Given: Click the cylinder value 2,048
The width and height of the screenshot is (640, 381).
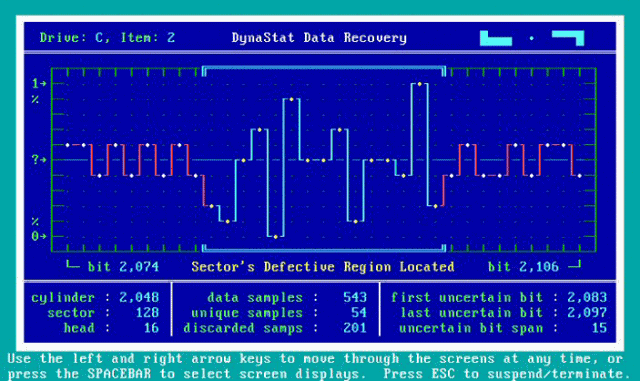Looking at the screenshot, I should click(x=139, y=297).
